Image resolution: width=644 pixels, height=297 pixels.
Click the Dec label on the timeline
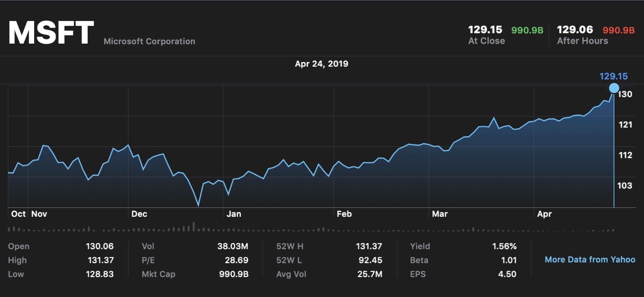[x=139, y=214]
